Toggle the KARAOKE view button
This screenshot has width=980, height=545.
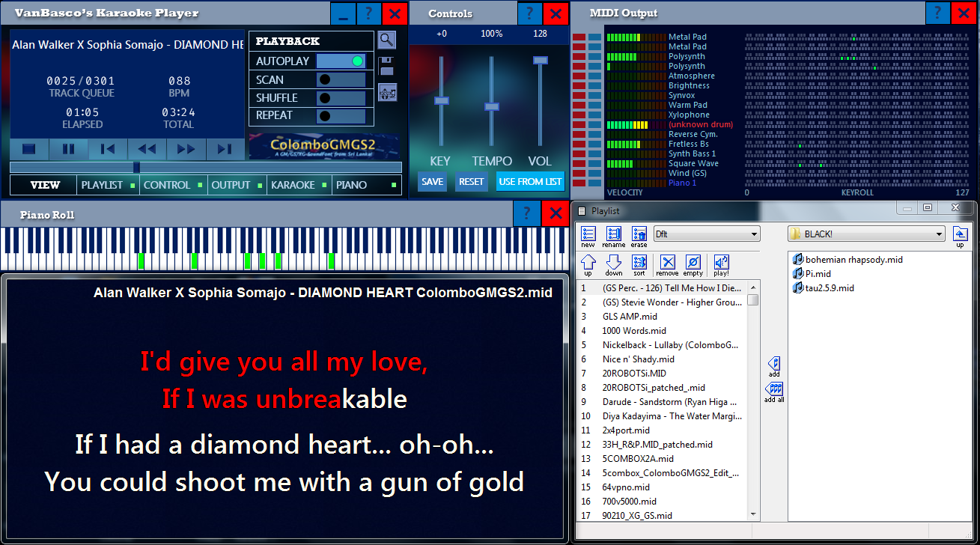coord(299,185)
